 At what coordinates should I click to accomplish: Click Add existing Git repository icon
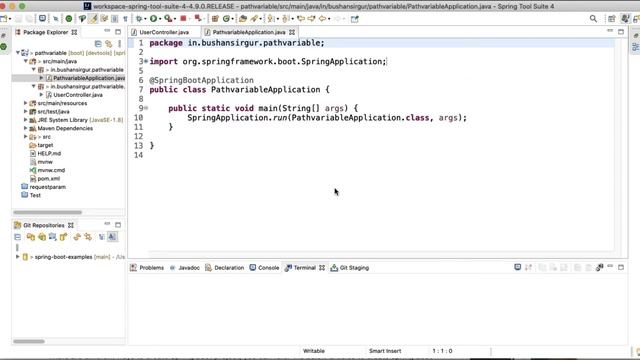click(x=31, y=237)
